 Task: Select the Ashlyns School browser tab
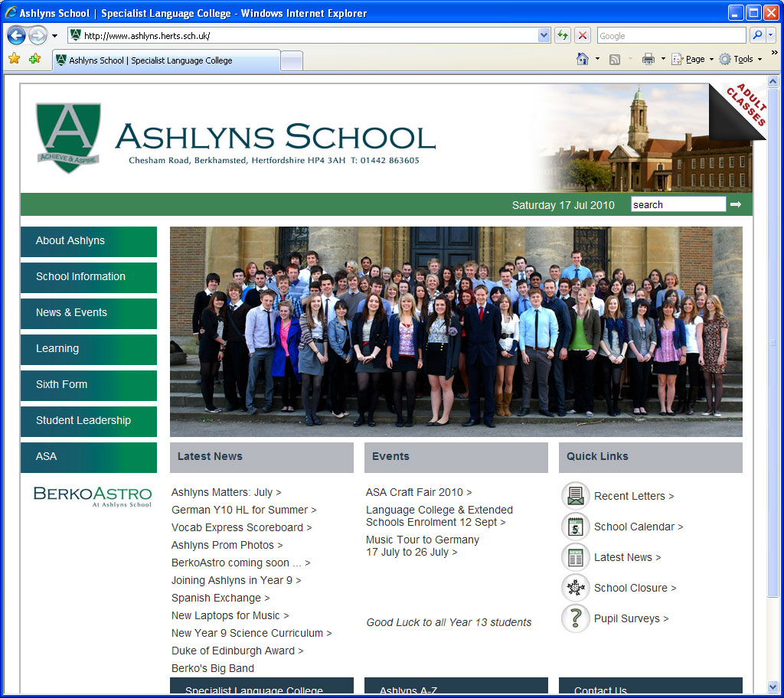(x=166, y=60)
